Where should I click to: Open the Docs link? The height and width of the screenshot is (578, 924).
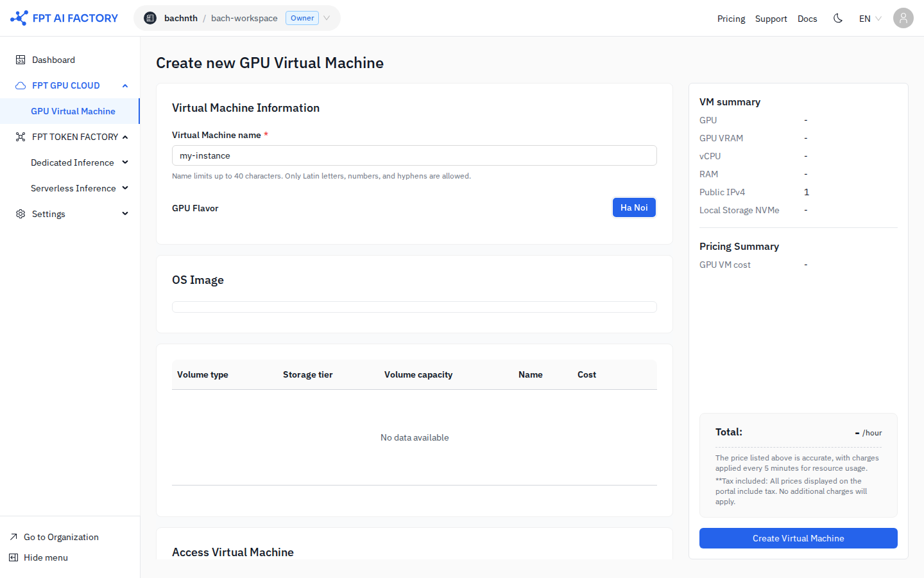point(807,19)
